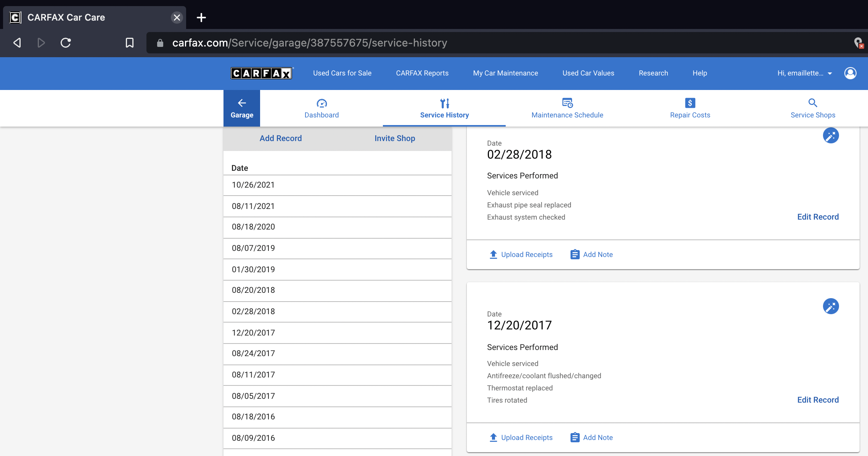
Task: Add Note to 02/28/2018 record
Action: pos(592,254)
